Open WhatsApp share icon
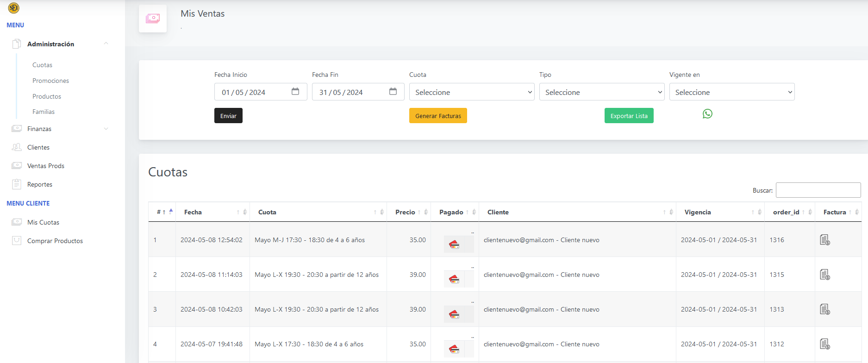Viewport: 868px width, 363px height. point(707,114)
